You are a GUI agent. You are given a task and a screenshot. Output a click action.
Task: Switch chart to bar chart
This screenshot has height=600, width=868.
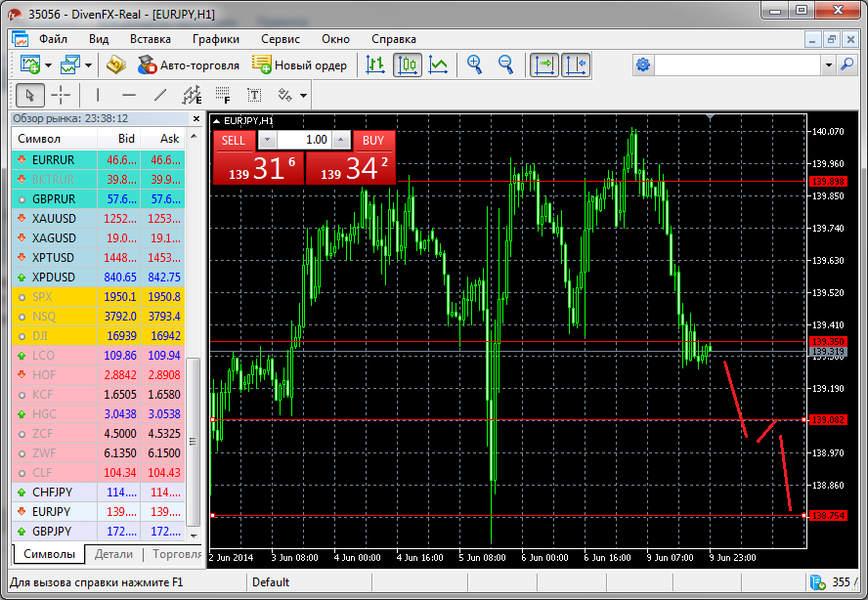[x=375, y=65]
